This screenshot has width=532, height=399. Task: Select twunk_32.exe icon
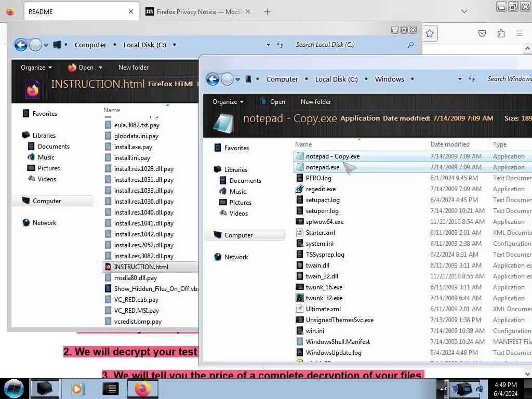pyautogui.click(x=300, y=298)
